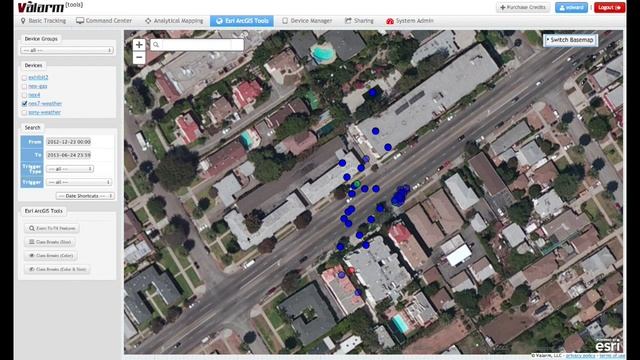Click the From date field
This screenshot has width=640, height=360.
pyautogui.click(x=69, y=142)
